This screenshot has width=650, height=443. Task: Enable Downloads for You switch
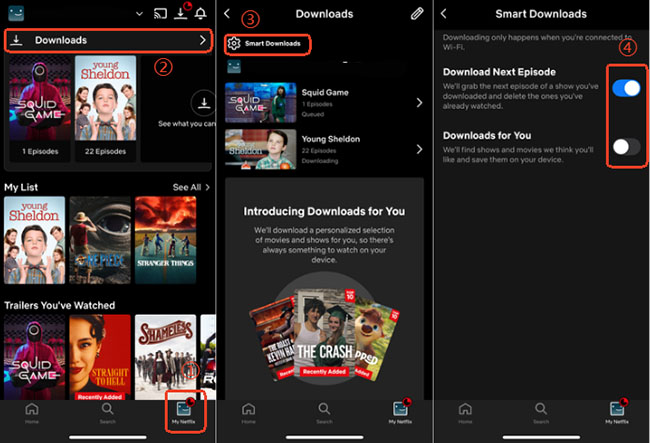[x=626, y=147]
